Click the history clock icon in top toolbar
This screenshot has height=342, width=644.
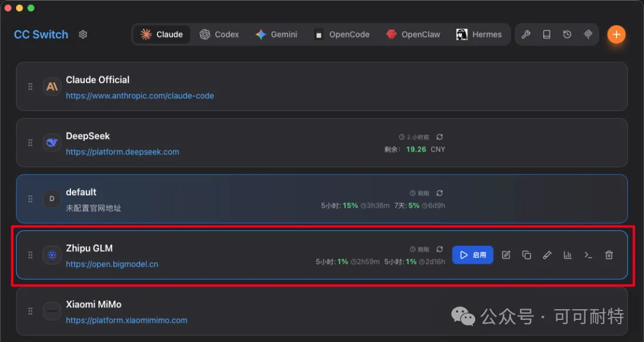coord(567,35)
